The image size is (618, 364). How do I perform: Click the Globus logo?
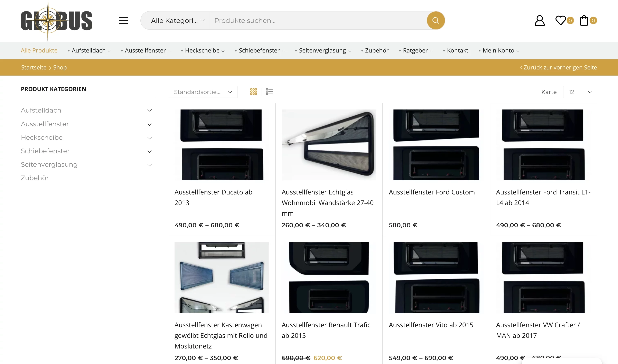[x=56, y=21]
